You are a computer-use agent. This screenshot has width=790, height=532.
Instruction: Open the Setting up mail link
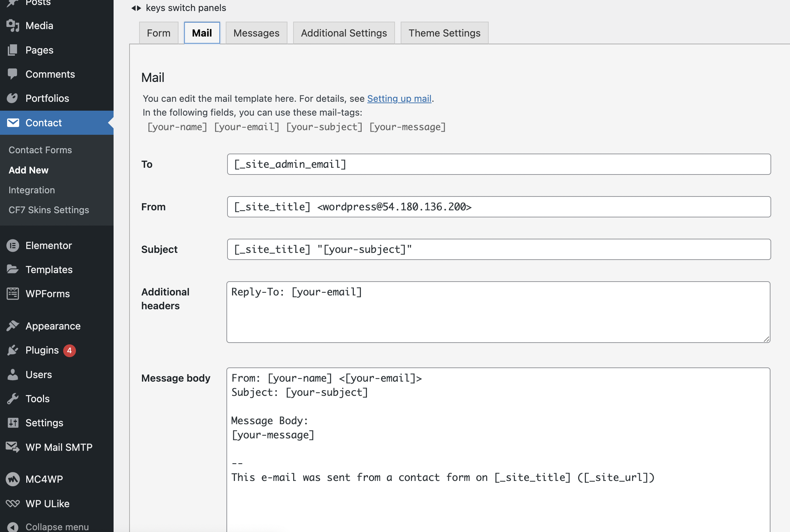tap(399, 99)
